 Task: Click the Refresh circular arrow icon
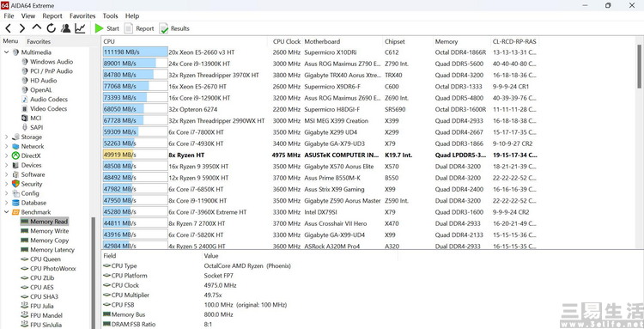(x=51, y=28)
